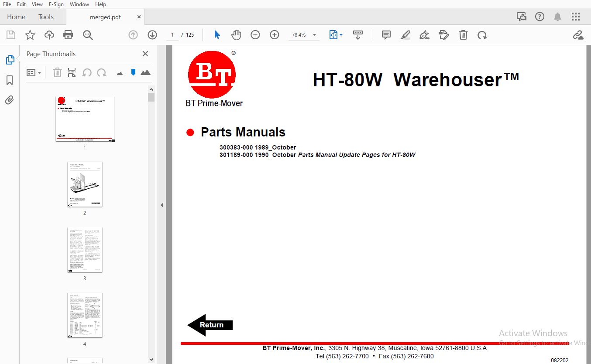Open the File menu

7,4
